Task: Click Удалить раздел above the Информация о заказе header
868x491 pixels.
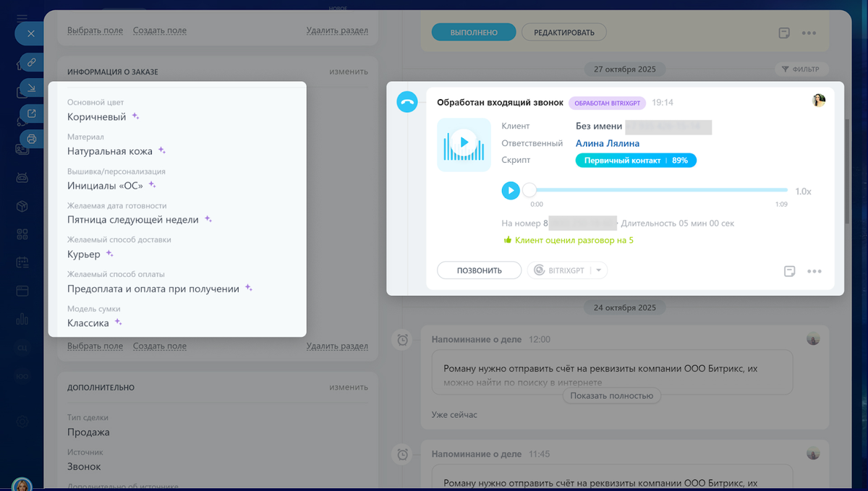Action: 337,30
